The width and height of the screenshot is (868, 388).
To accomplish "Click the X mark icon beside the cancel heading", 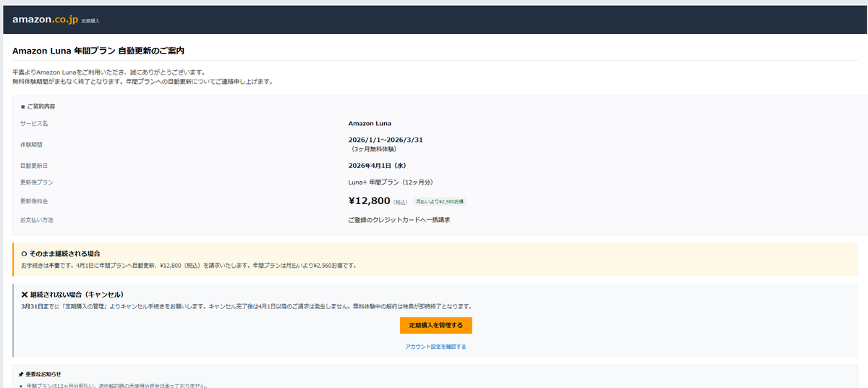I will point(25,295).
